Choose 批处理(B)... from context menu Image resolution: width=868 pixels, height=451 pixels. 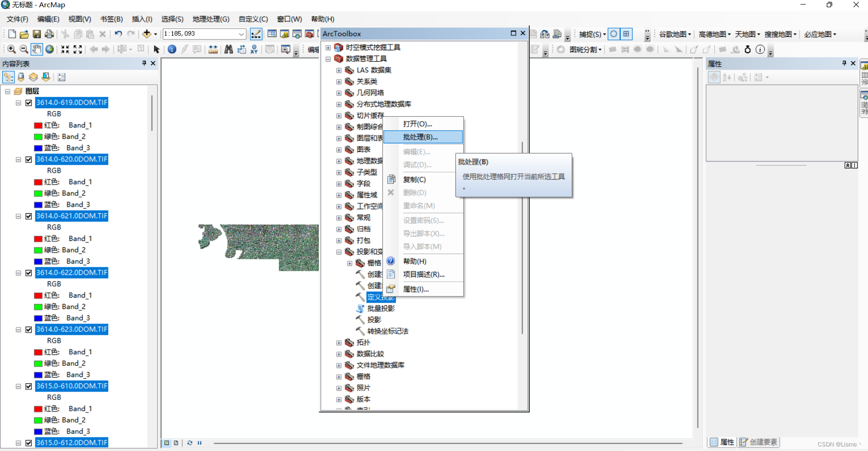(423, 137)
